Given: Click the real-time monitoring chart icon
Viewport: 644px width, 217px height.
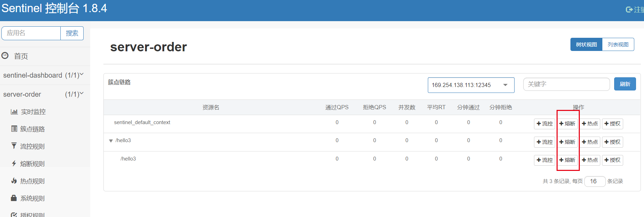Looking at the screenshot, I should 14,112.
